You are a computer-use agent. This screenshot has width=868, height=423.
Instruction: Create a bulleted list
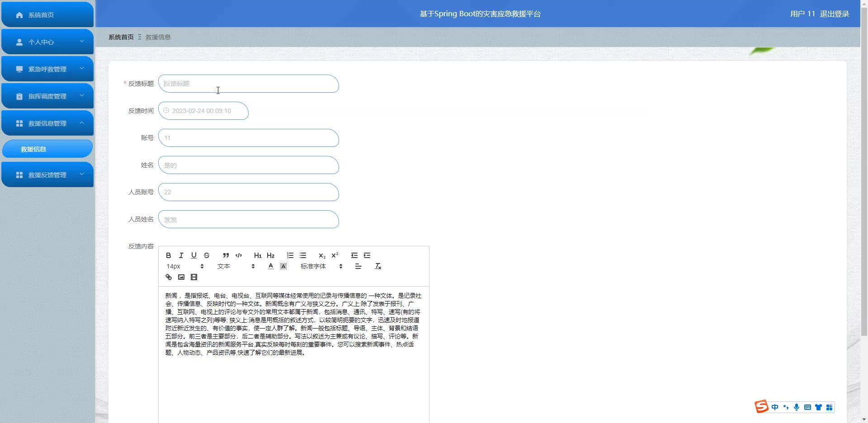point(303,255)
